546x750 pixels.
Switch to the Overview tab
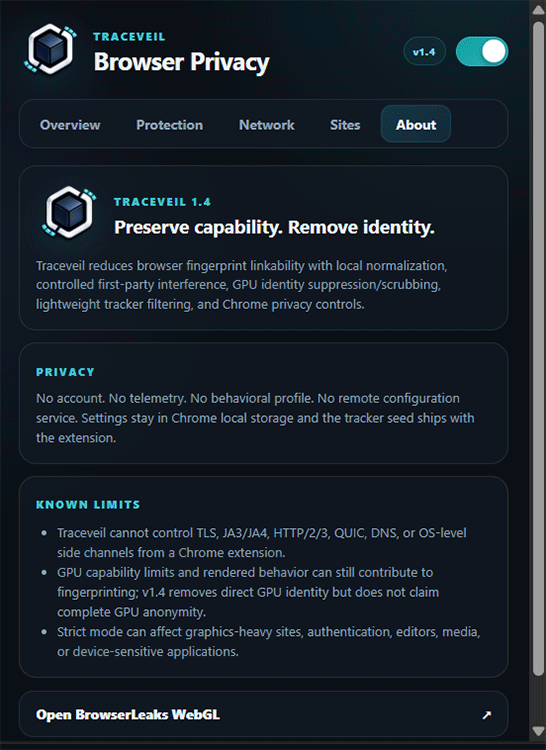70,125
